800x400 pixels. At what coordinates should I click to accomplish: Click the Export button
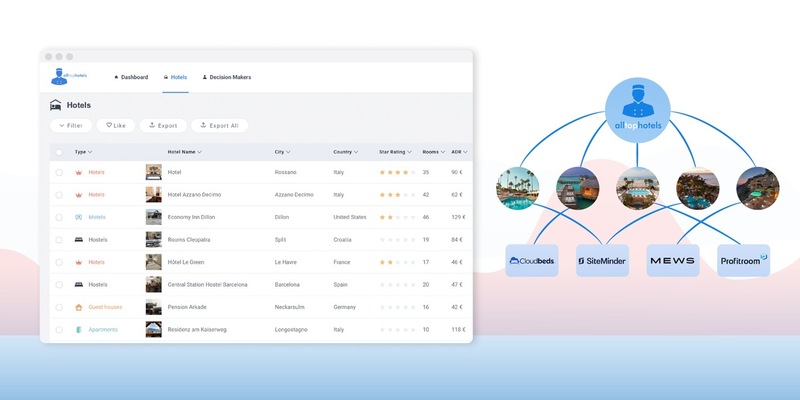pyautogui.click(x=163, y=126)
